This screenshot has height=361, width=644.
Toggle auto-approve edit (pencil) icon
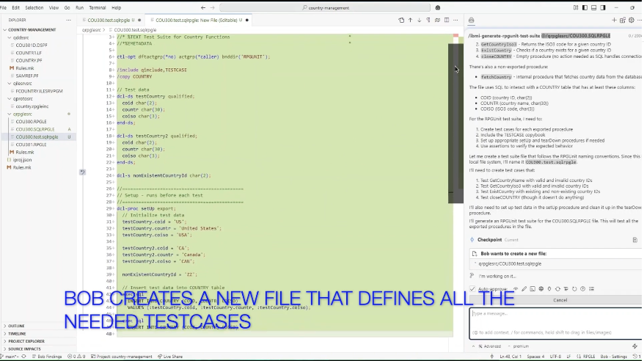(x=524, y=289)
